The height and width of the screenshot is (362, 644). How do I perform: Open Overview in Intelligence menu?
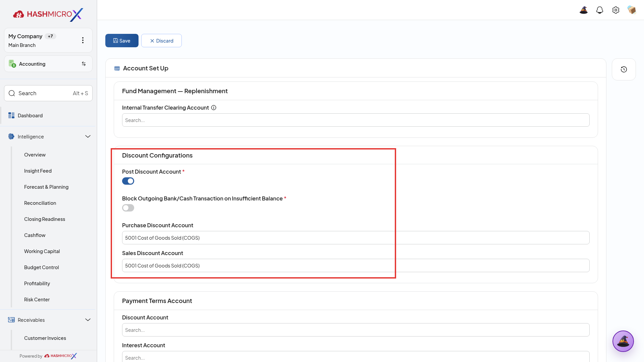pos(35,155)
